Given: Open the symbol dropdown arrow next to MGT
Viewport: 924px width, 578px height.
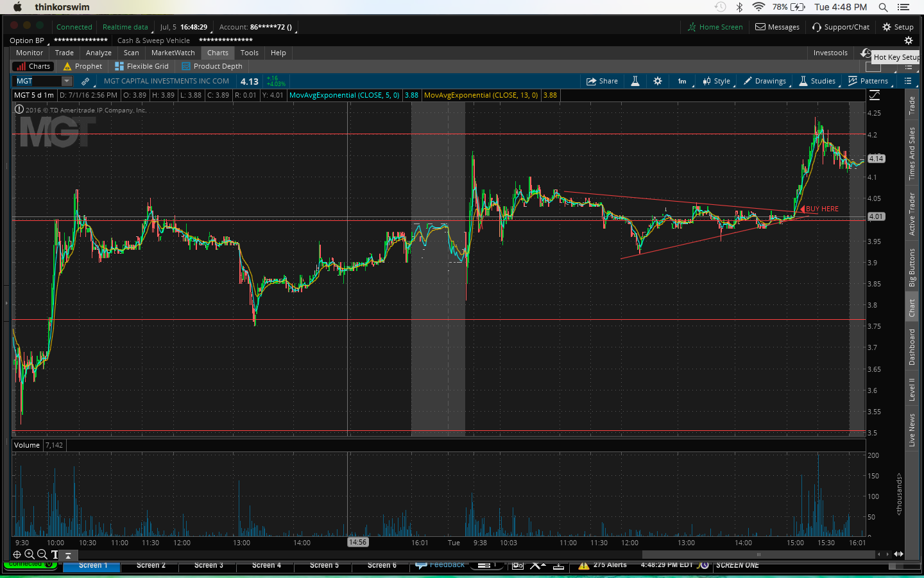Looking at the screenshot, I should tap(67, 81).
